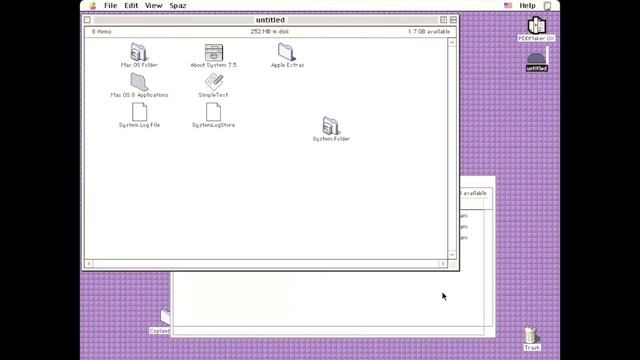Click the scroll up arrow in untitled window

coord(452,42)
